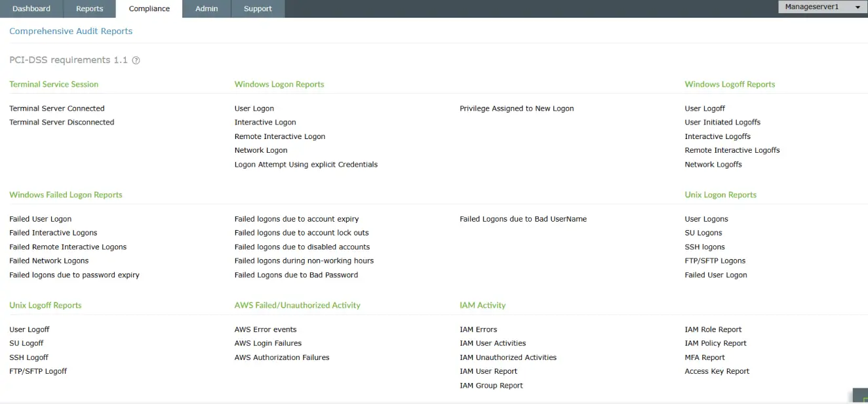Open the IAM Unauthorized Activities report
Viewport: 868px width, 404px height.
(508, 357)
